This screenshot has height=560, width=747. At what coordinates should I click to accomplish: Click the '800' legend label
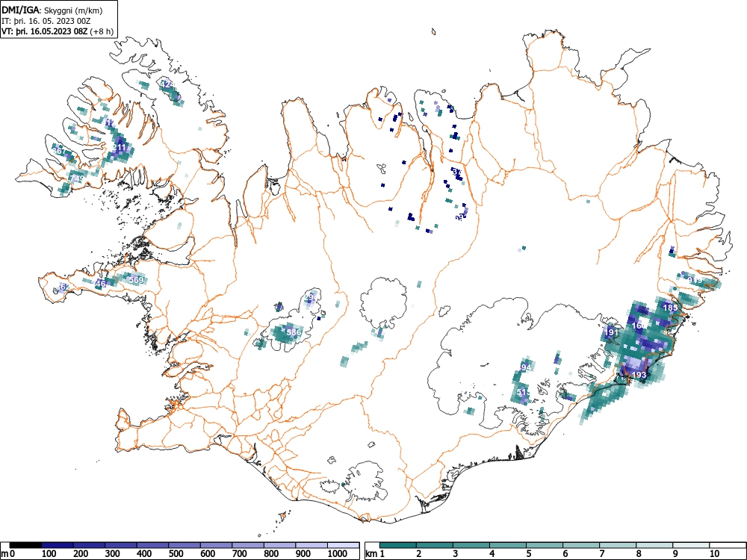272,554
